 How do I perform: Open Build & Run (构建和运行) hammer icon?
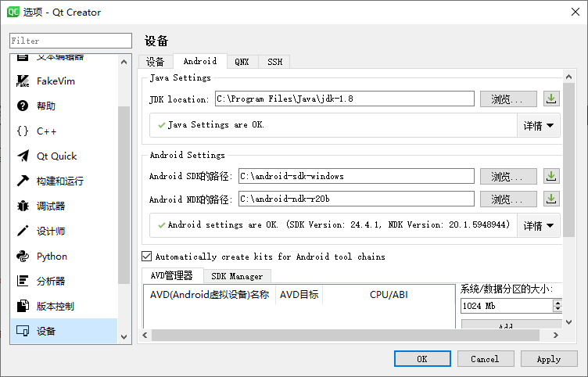click(23, 181)
